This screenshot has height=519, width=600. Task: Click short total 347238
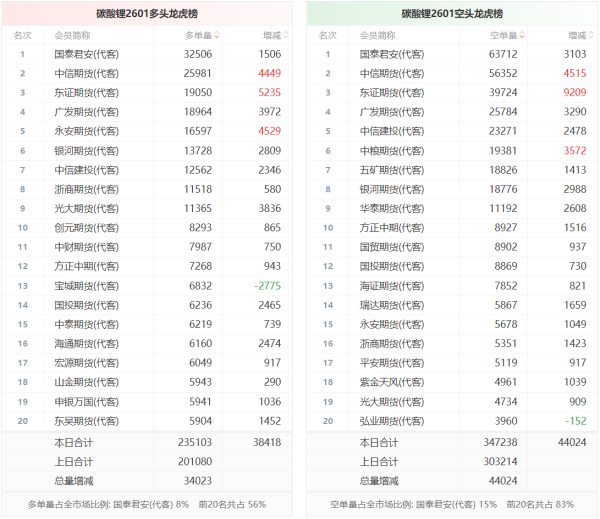tap(500, 442)
